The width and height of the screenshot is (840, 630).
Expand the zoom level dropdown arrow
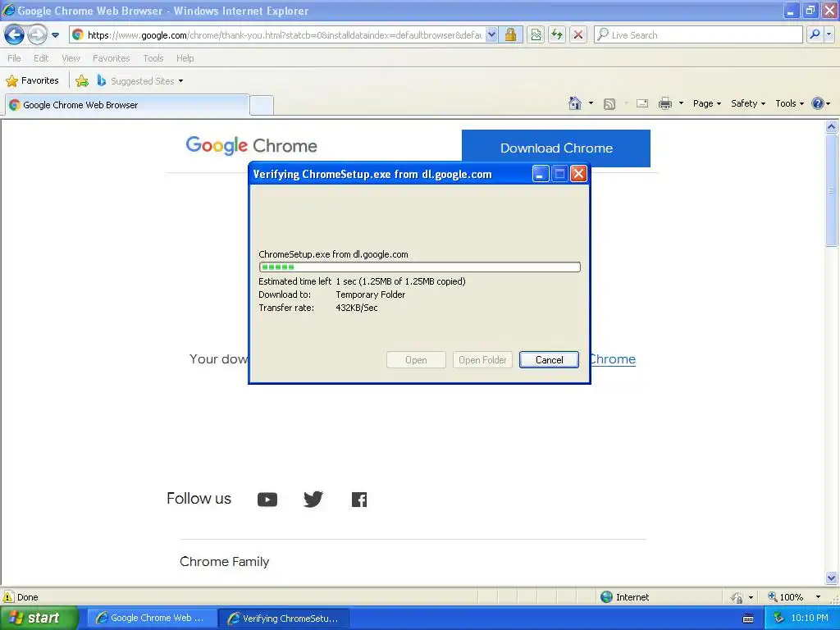pos(818,597)
